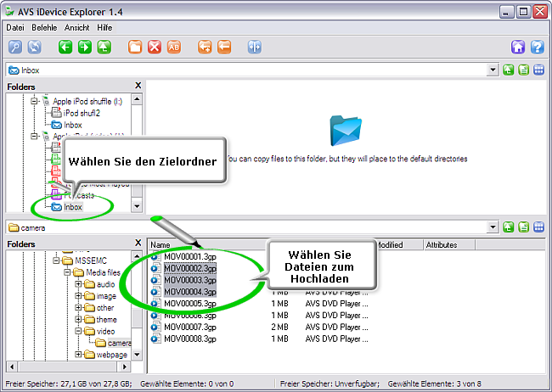Collapse the Apple iPod shuffle (I:) node
This screenshot has height=392, width=552.
click(x=34, y=101)
